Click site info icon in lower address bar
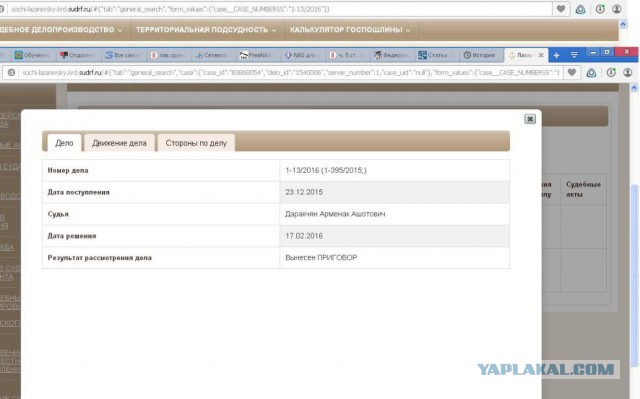 pyautogui.click(x=11, y=73)
